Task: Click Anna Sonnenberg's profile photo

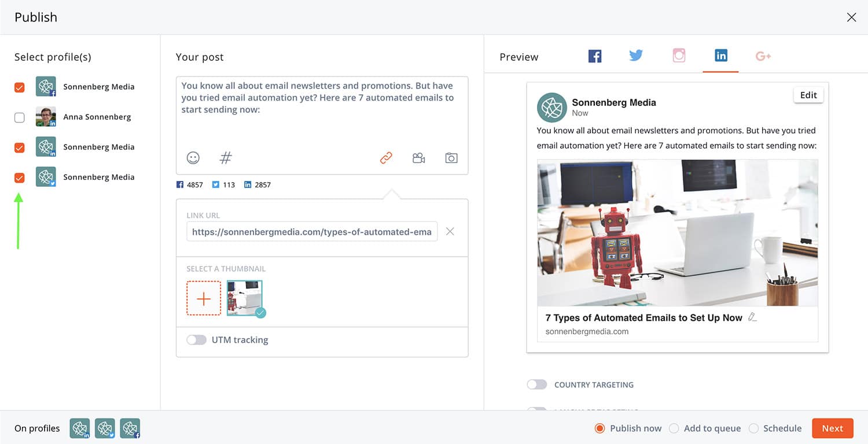Action: click(46, 117)
